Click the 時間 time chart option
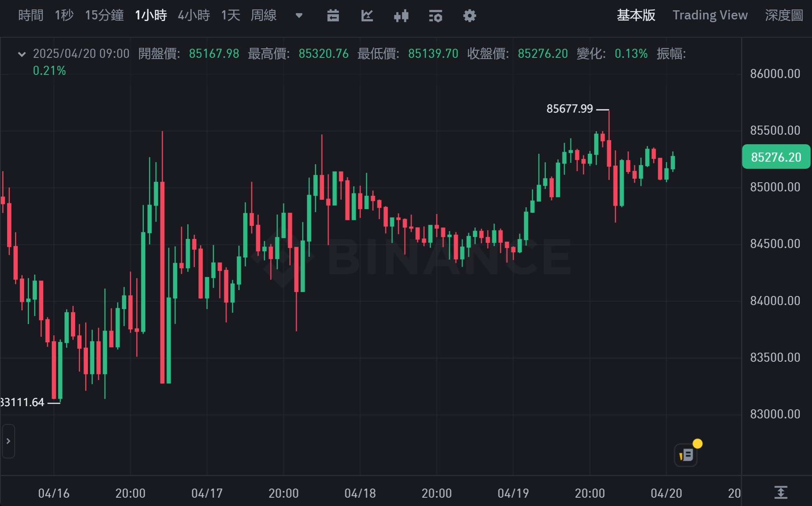This screenshot has height=506, width=812. (x=30, y=15)
